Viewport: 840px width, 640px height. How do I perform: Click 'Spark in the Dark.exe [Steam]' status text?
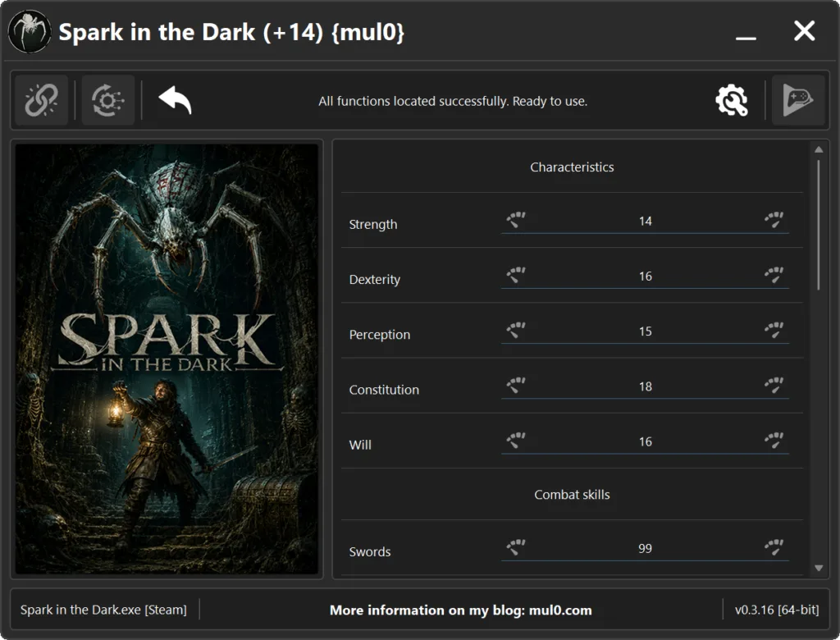pyautogui.click(x=103, y=610)
